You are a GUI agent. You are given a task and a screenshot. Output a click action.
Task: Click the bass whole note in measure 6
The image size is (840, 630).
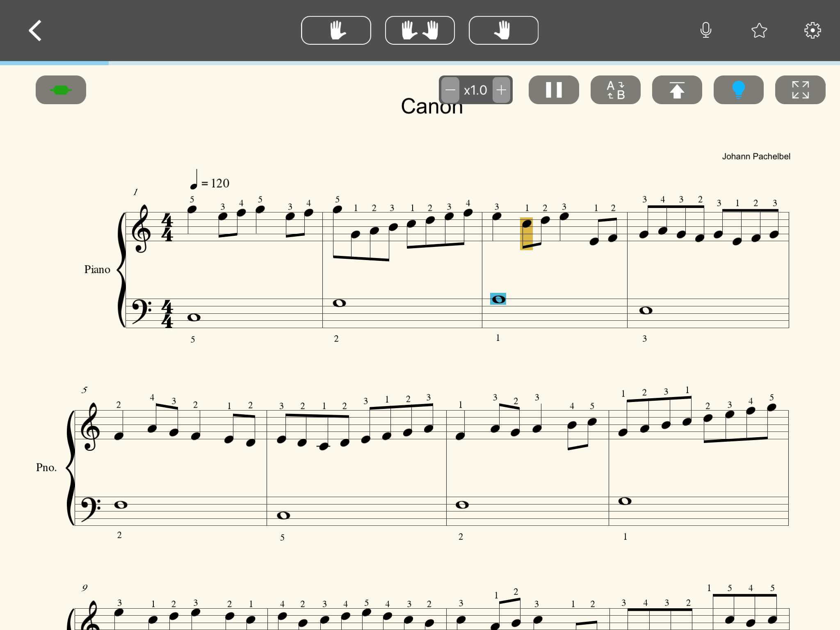tap(283, 516)
